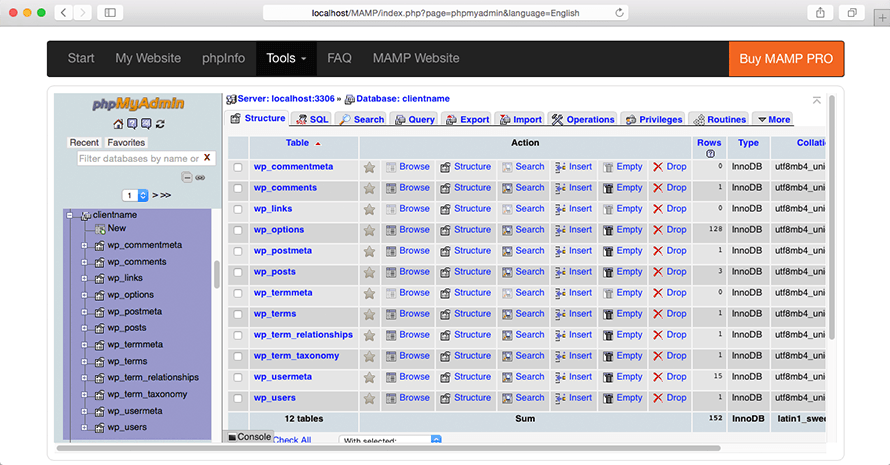This screenshot has height=465, width=890.
Task: Click the main panel vertical scrollbar
Action: click(x=832, y=217)
